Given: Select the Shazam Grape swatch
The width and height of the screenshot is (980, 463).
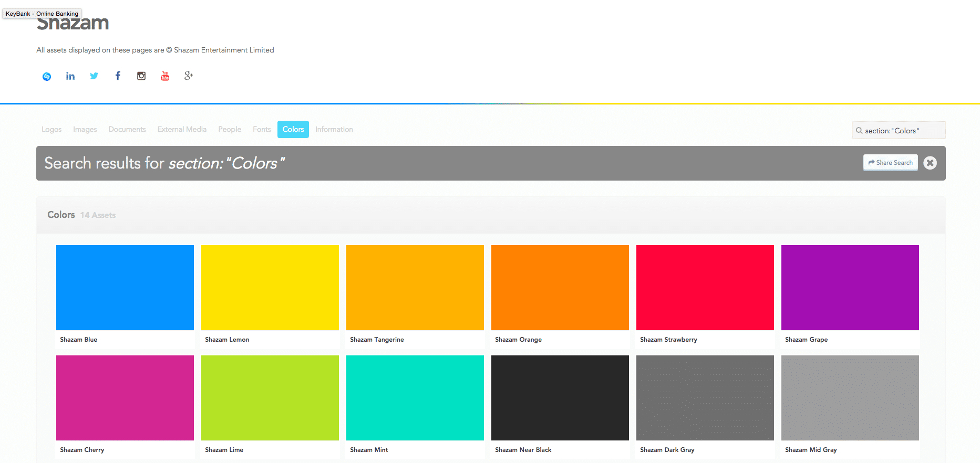Looking at the screenshot, I should 850,288.
